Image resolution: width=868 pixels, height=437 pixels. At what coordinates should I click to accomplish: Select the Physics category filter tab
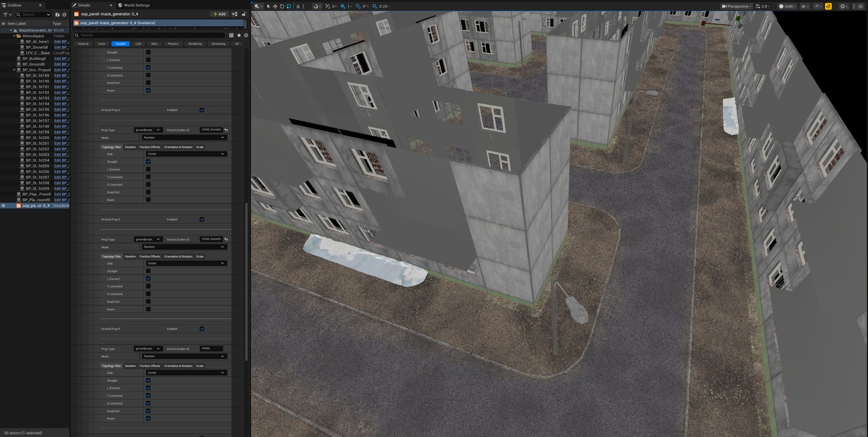[x=173, y=44]
